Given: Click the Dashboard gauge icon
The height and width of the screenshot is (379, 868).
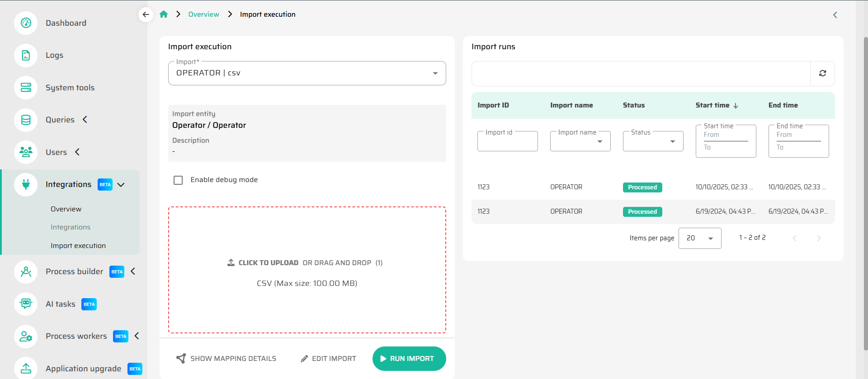Looking at the screenshot, I should pyautogui.click(x=26, y=23).
